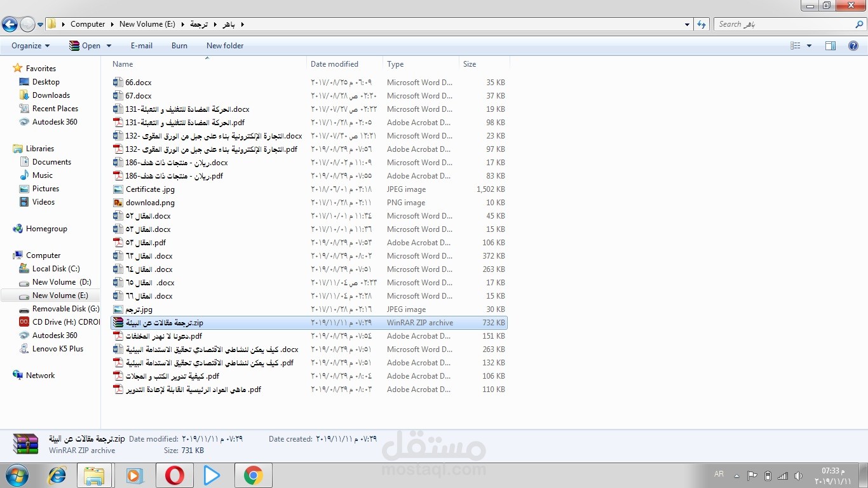868x488 pixels.
Task: Click the Action Center flag icon
Action: tap(752, 475)
